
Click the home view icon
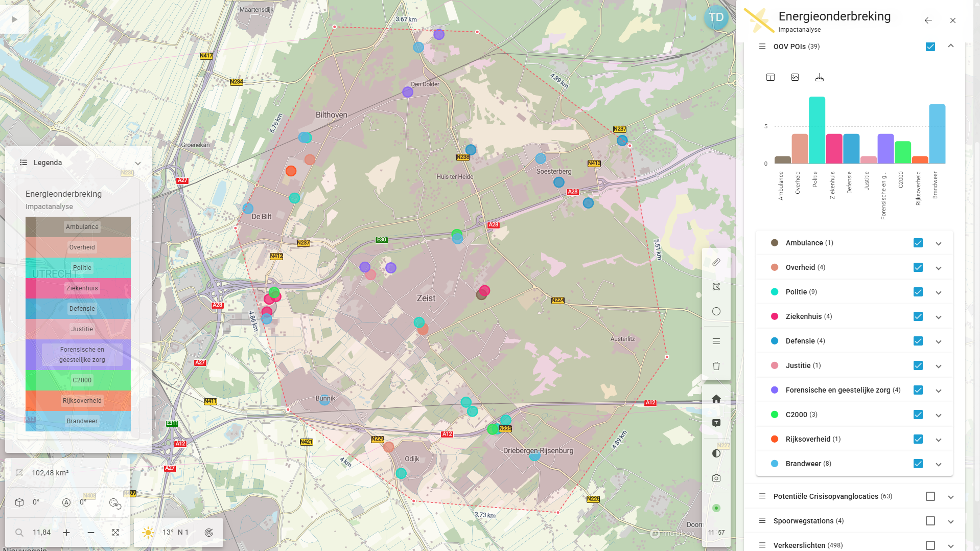coord(716,399)
